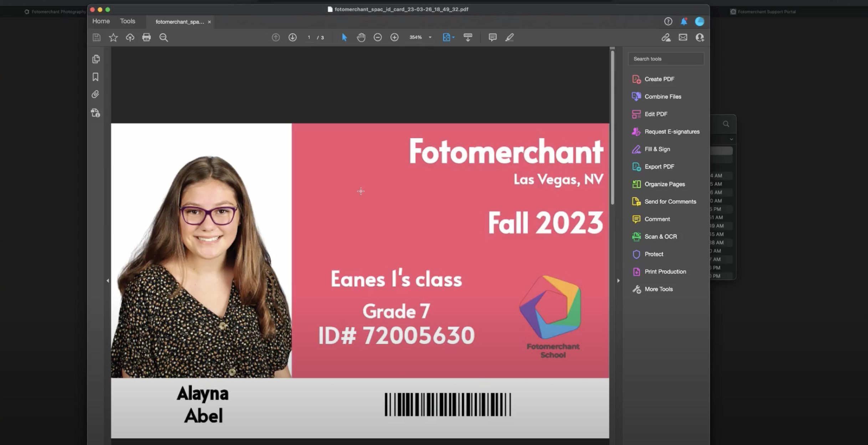868x445 pixels.
Task: Switch to Home tab
Action: (101, 21)
